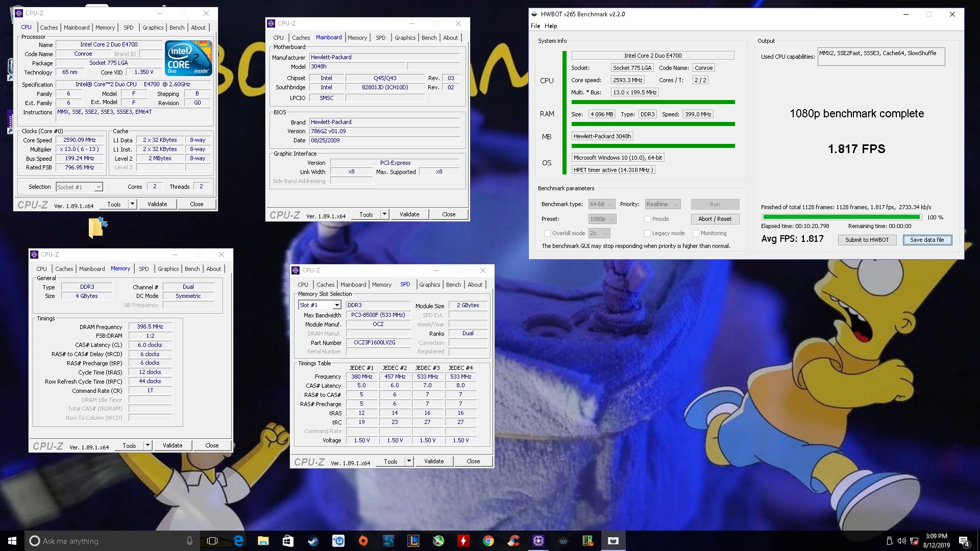
Task: Toggle the Overkill mode checkbox
Action: pos(547,233)
